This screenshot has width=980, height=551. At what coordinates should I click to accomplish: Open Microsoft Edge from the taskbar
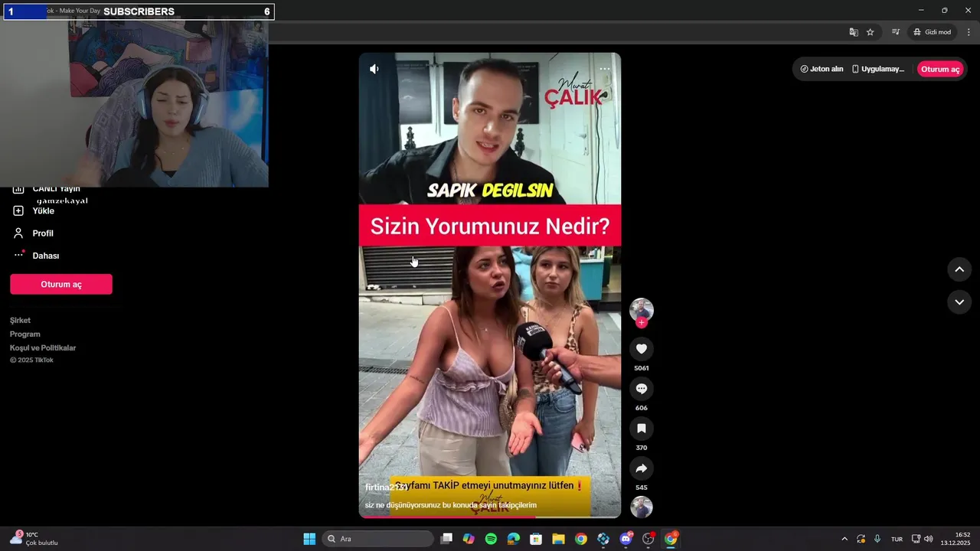[x=514, y=539]
